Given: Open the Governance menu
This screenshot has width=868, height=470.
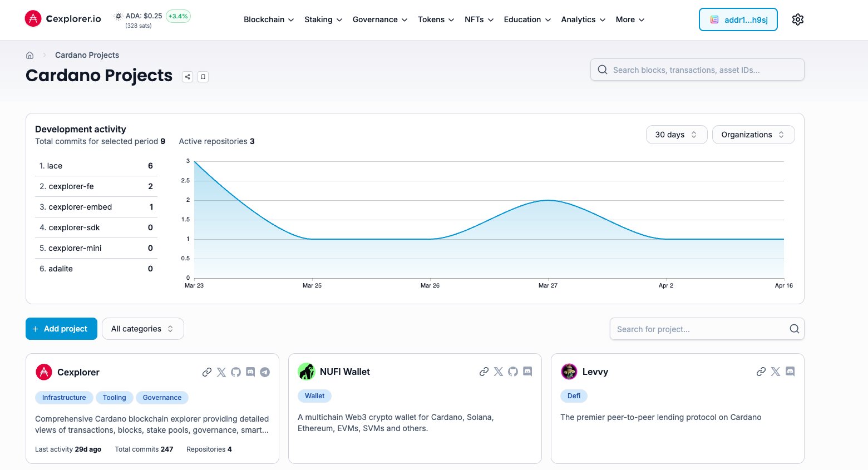Looking at the screenshot, I should click(x=380, y=19).
